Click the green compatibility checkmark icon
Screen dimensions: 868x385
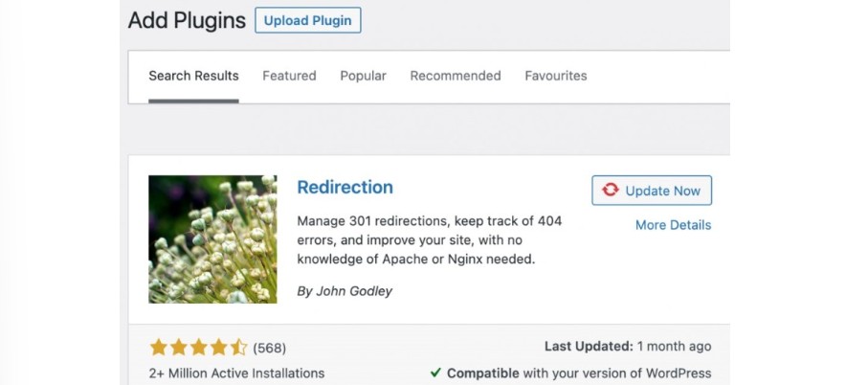435,373
